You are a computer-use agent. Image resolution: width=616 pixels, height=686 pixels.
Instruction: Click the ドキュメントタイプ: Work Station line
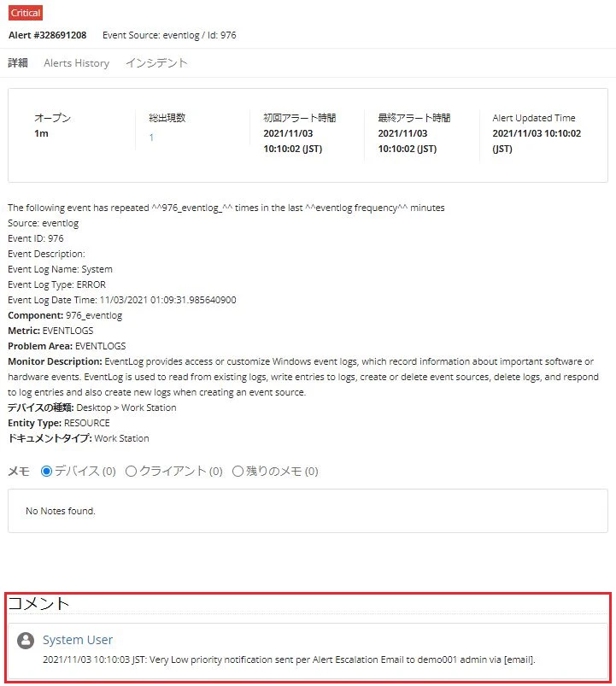[79, 438]
